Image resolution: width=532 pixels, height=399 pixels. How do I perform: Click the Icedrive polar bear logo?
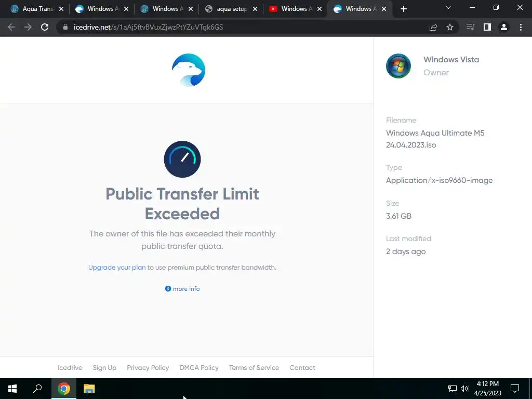tap(188, 70)
